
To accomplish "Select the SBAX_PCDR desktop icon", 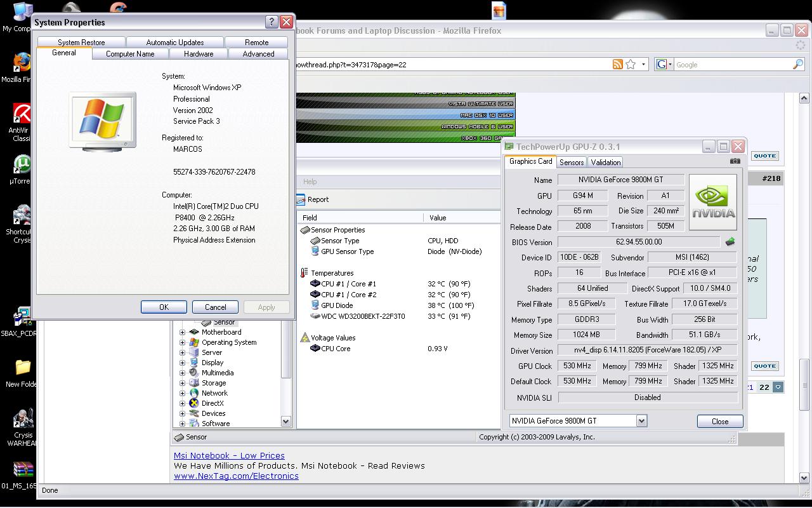I will click(x=22, y=317).
